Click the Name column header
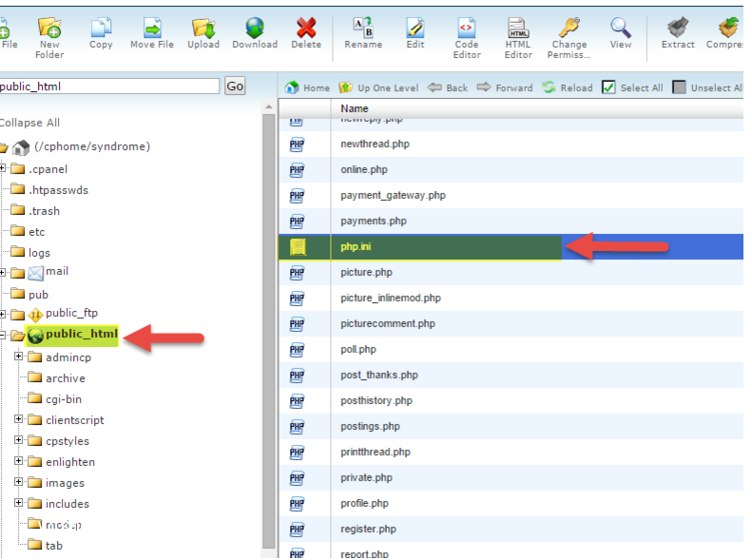This screenshot has height=560, width=752. coord(355,108)
